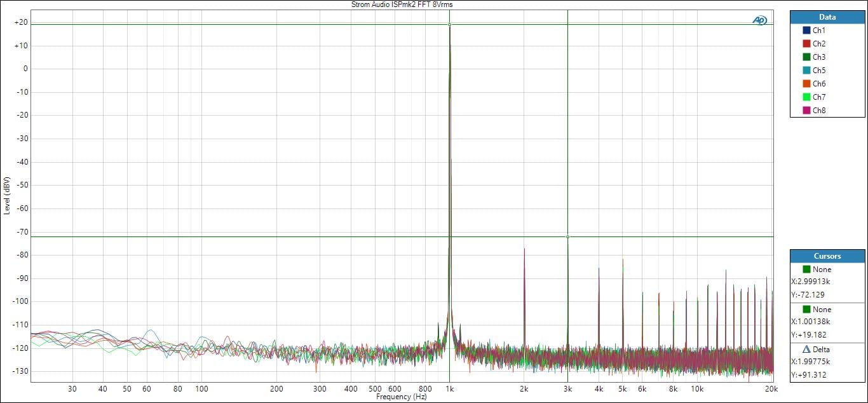Click the red Ch2 color swatch

(x=806, y=44)
